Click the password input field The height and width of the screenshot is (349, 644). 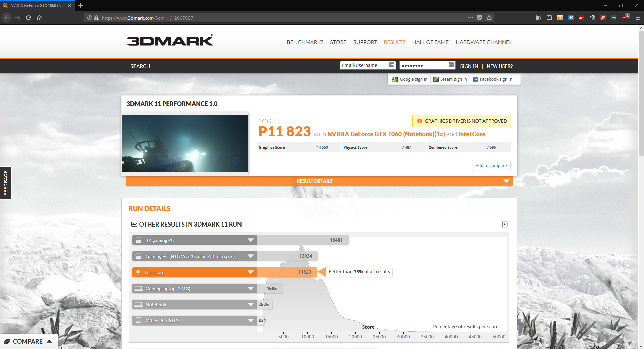(x=427, y=65)
